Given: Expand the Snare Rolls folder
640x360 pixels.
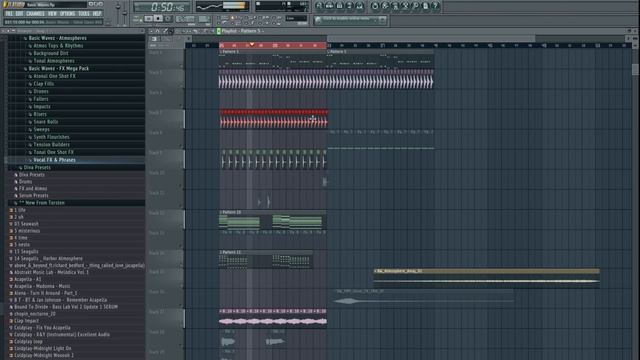Looking at the screenshot, I should pos(45,122).
